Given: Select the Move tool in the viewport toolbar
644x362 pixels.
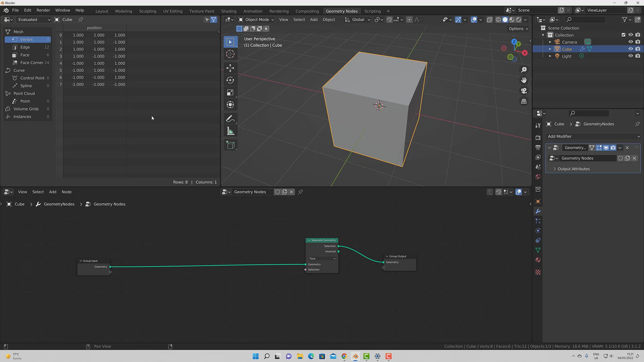Looking at the screenshot, I should [230, 68].
